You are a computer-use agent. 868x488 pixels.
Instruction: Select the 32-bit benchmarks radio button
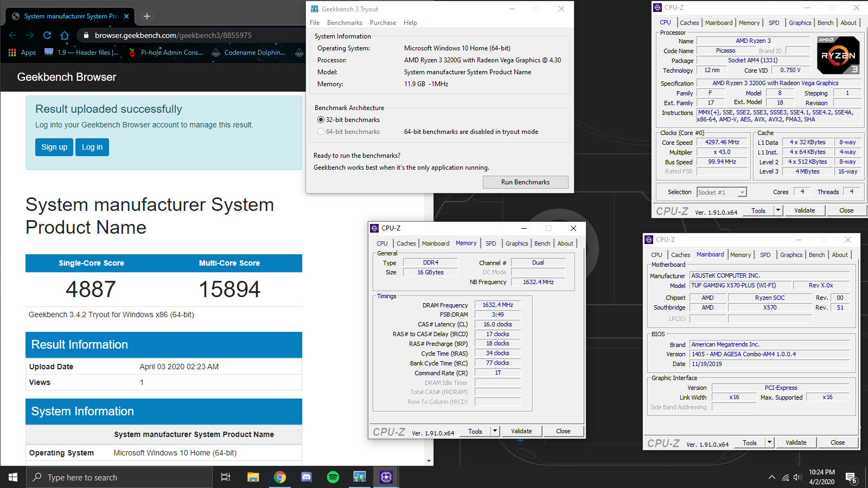coord(321,120)
